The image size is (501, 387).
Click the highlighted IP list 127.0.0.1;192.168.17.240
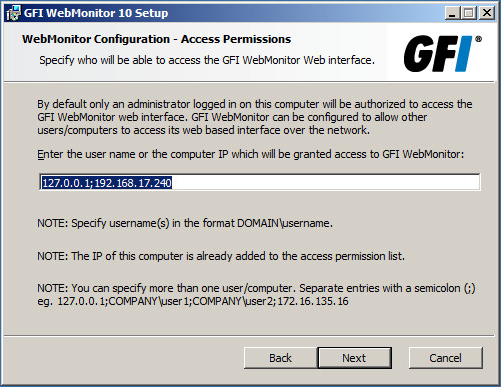(107, 183)
